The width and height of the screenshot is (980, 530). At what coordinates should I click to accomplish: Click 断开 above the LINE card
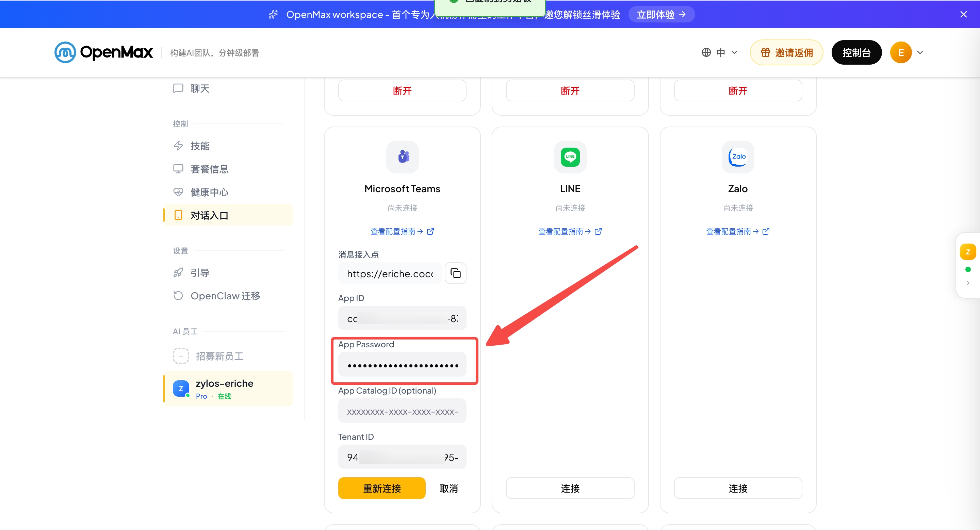pos(570,90)
